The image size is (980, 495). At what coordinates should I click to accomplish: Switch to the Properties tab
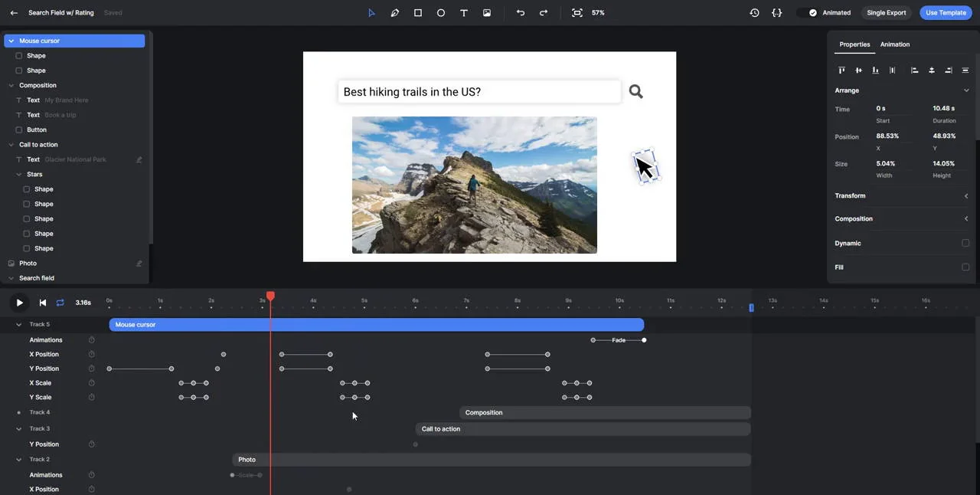coord(854,44)
